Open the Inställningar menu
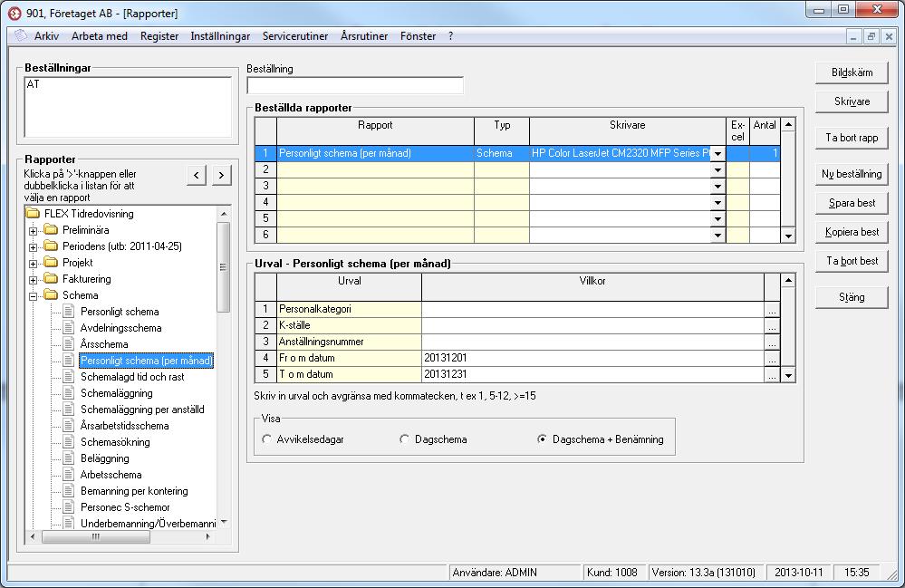 point(220,35)
